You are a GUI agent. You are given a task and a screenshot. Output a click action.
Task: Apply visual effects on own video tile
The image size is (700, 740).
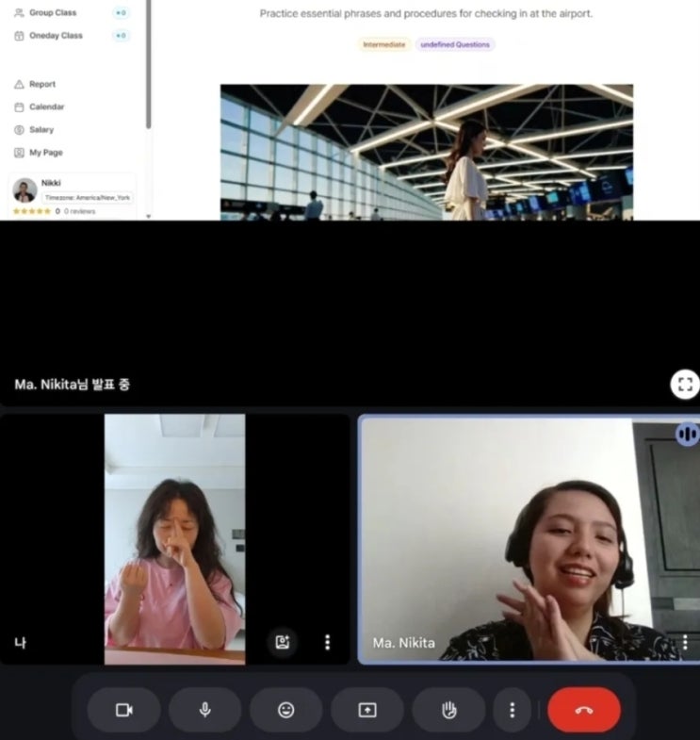[282, 642]
